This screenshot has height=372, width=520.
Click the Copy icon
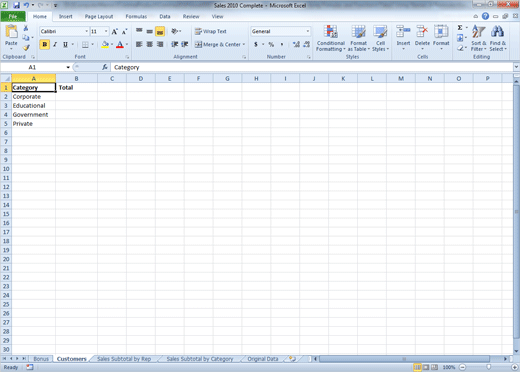coord(26,38)
